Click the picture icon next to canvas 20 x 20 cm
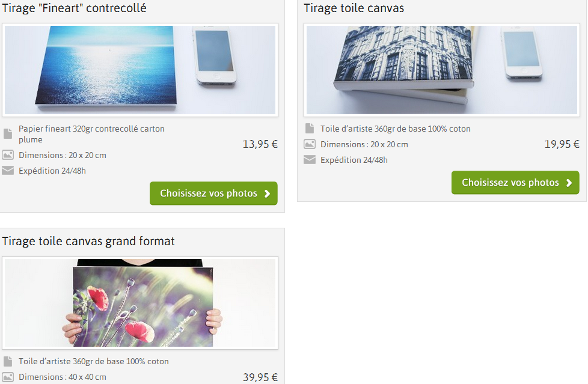588x384 pixels. point(310,144)
